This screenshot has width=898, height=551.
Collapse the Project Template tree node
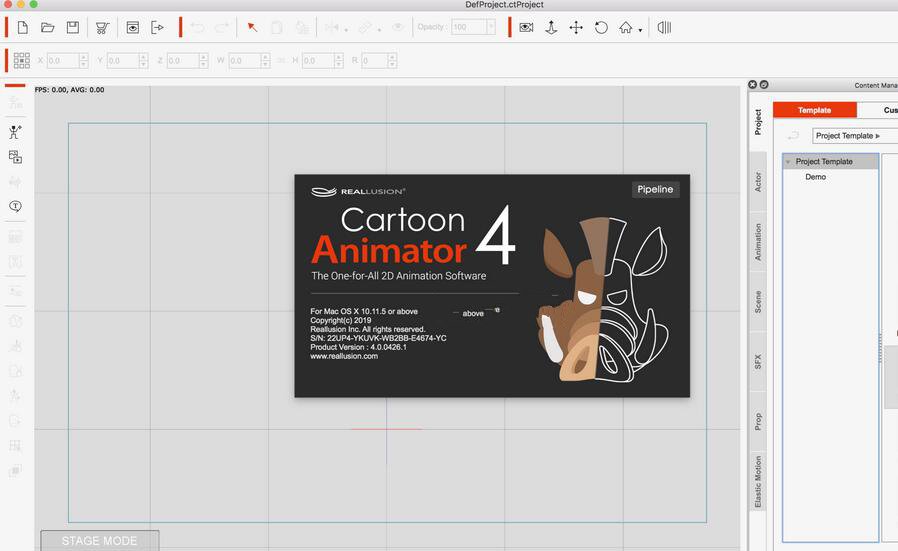pos(789,162)
